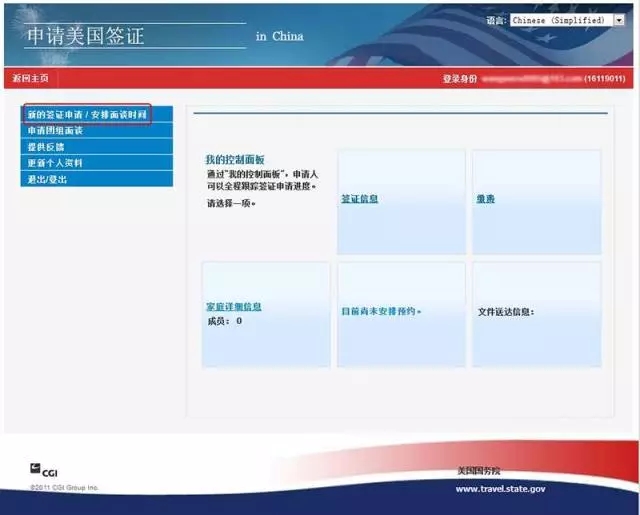Screen dimensions: 640x515
Task: Visit www.travel.state.gov link
Action: coord(500,488)
